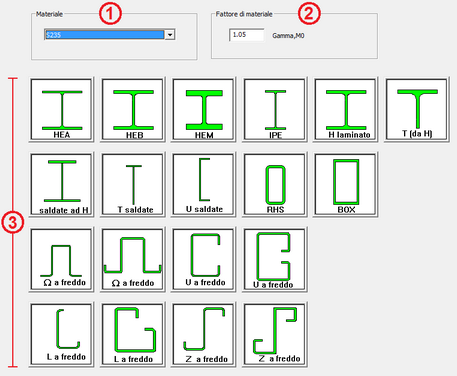
Task: Choose the plain U a freddo channel
Action: 204,260
